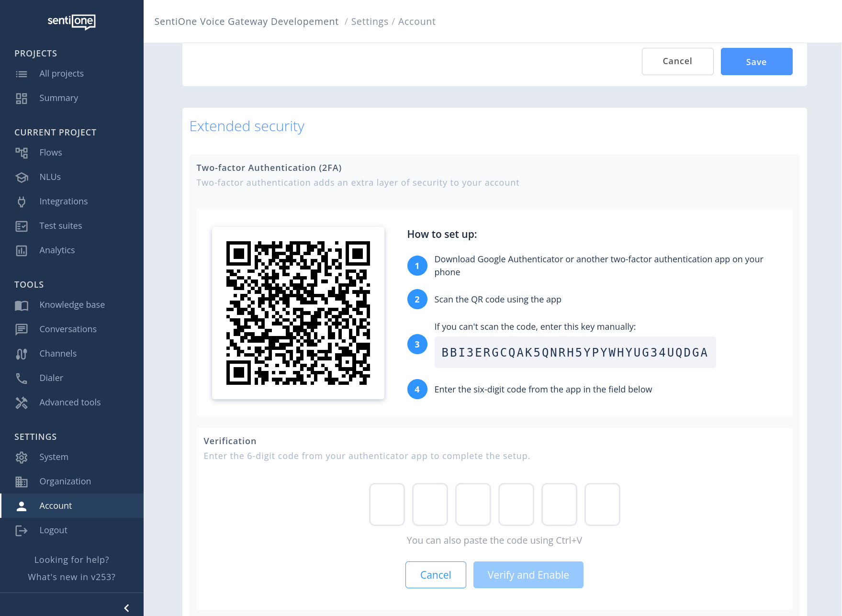Click the Test suites checklist icon
Screen dimensions: 842x616
[22, 226]
